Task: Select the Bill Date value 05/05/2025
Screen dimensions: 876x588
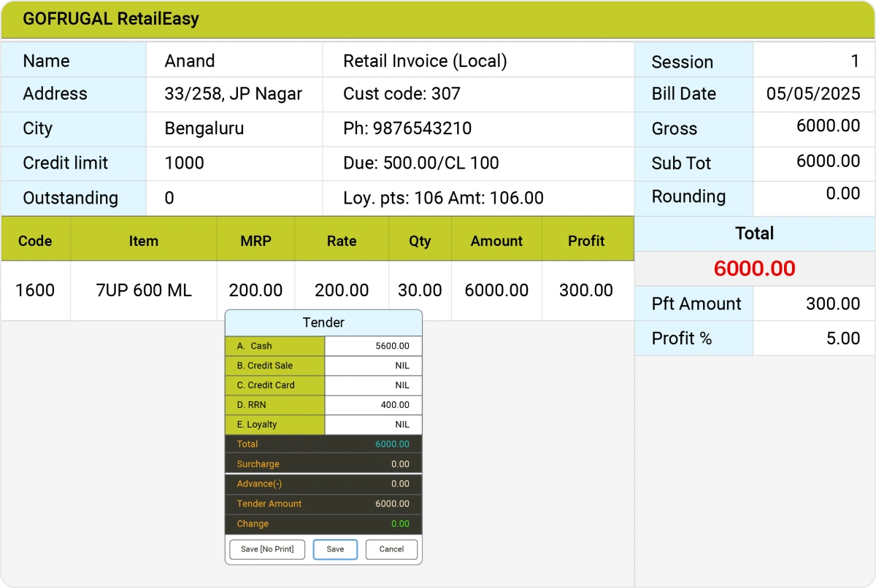Action: (x=812, y=94)
